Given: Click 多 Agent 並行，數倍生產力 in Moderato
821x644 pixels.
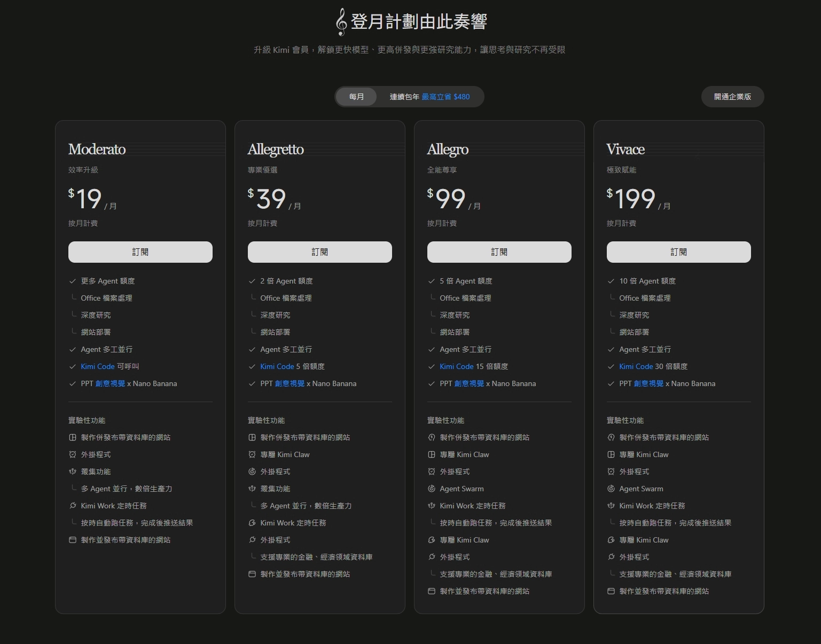Looking at the screenshot, I should pos(127,489).
